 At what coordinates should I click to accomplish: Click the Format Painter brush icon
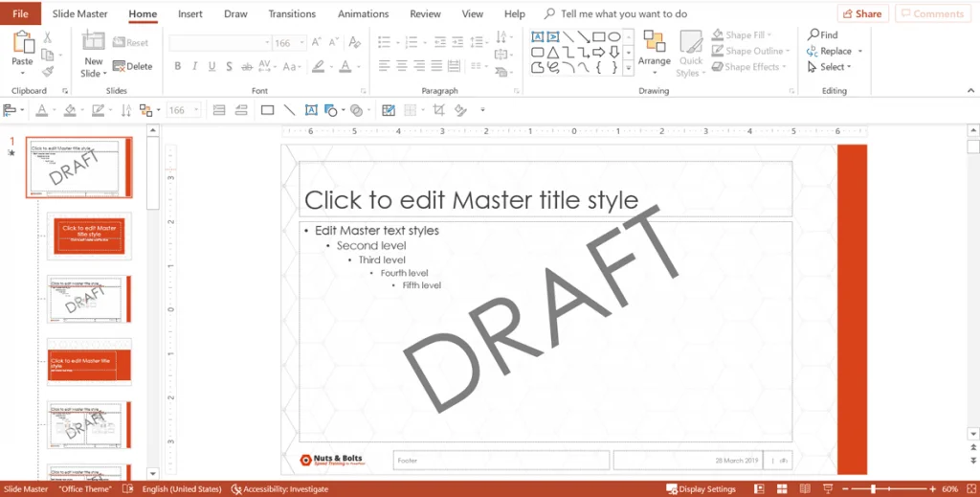48,72
